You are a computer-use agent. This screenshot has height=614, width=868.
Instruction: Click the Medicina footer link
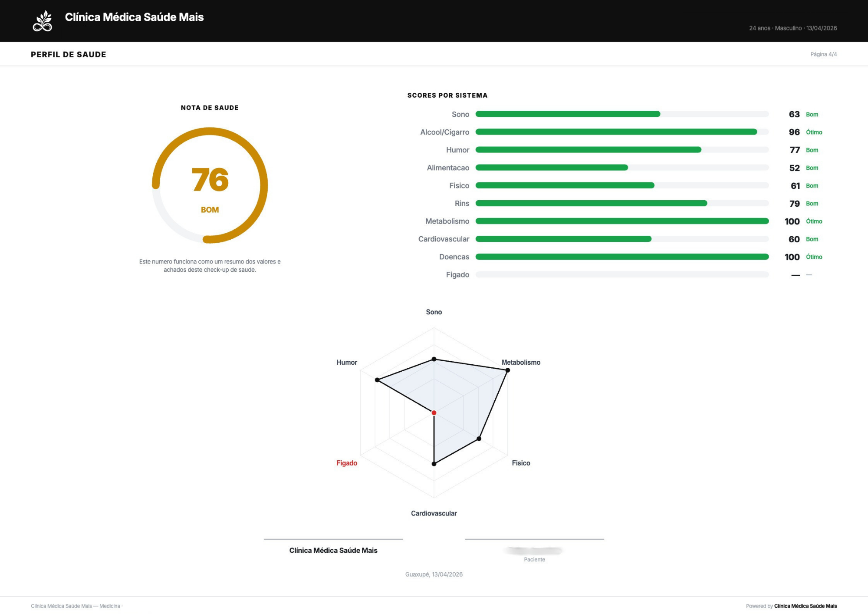tap(110, 605)
